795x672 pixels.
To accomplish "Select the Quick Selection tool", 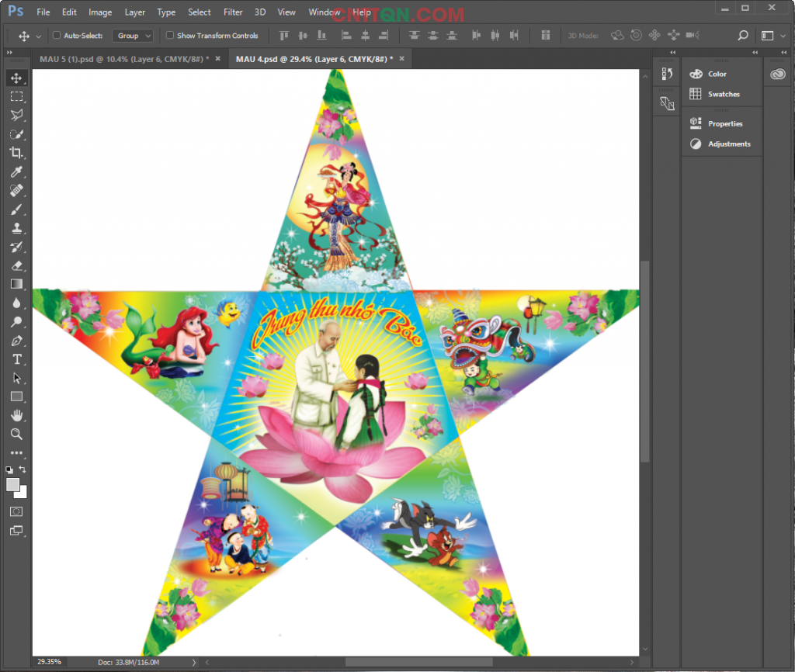I will point(16,134).
